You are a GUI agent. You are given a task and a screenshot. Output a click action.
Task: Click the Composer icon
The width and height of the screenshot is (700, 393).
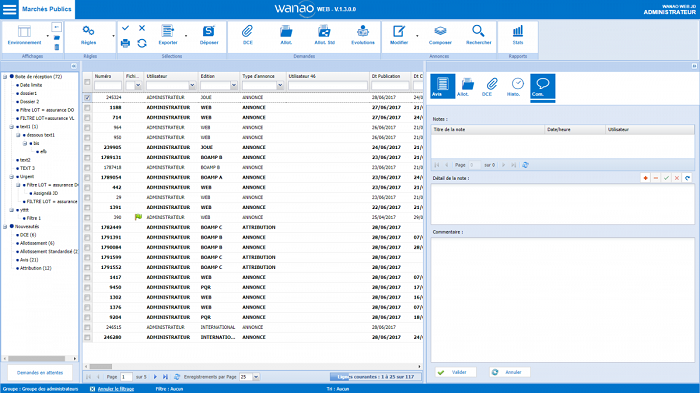pos(440,35)
